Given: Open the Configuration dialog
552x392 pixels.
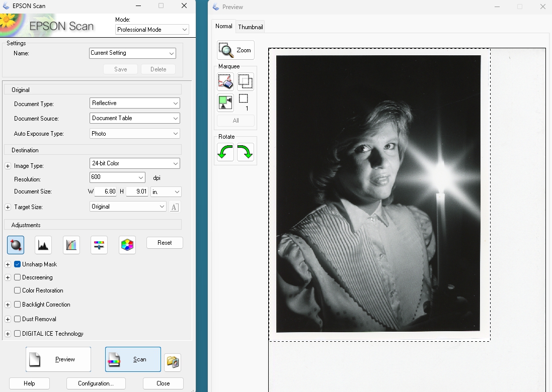Looking at the screenshot, I should (x=96, y=383).
